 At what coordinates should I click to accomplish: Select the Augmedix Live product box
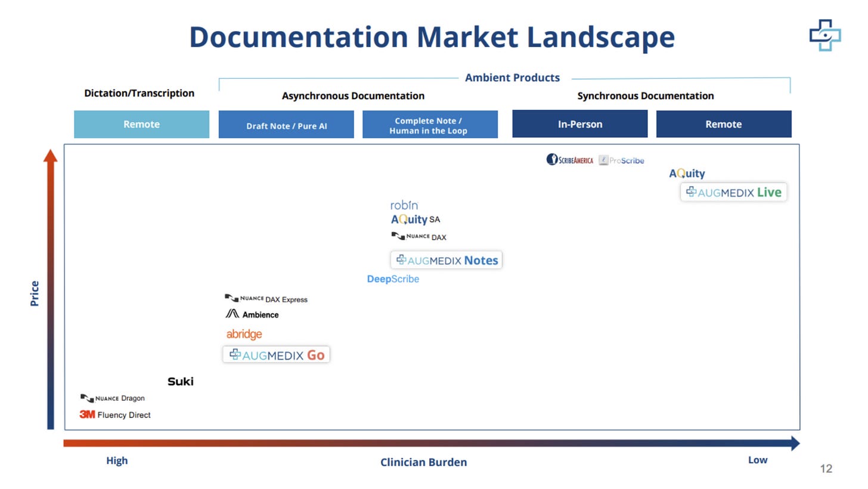tap(733, 192)
